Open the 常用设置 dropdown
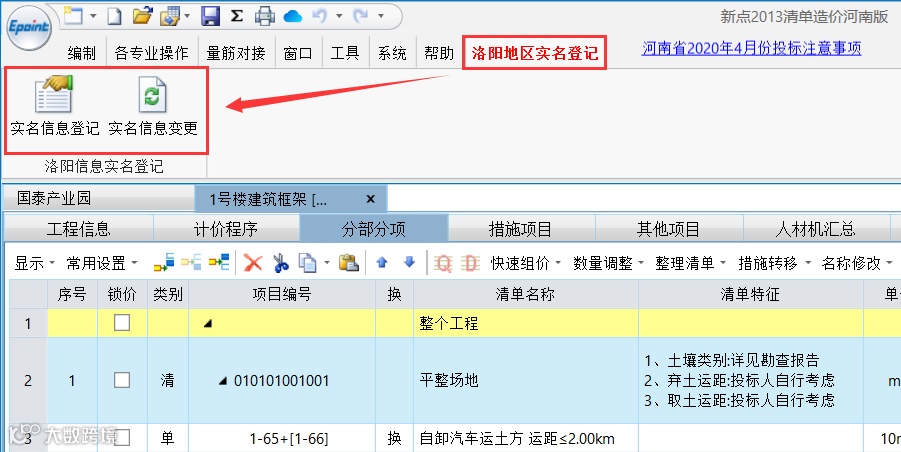The width and height of the screenshot is (901, 452). point(102,263)
